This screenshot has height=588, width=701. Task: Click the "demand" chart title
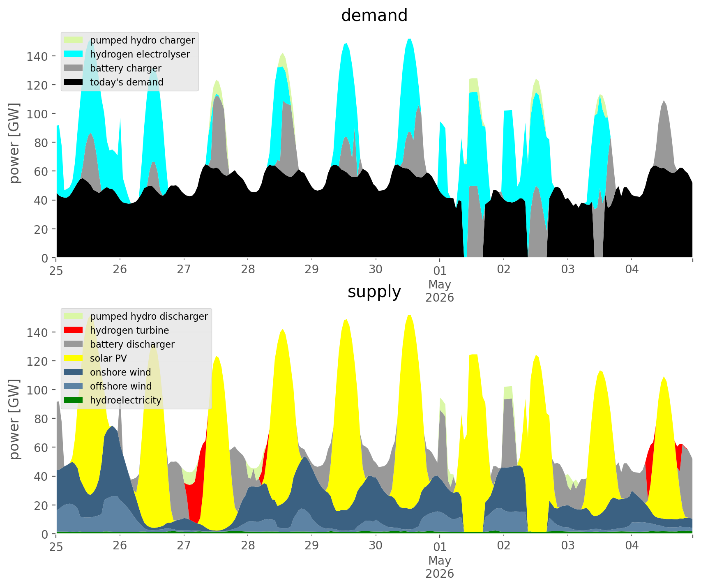tap(374, 16)
